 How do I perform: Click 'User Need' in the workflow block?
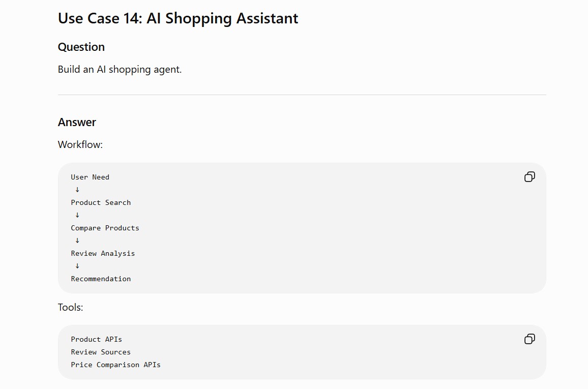click(x=90, y=177)
